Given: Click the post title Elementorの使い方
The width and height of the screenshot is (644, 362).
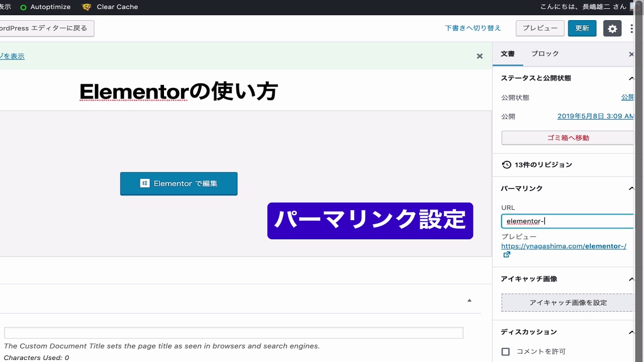Looking at the screenshot, I should tap(179, 92).
